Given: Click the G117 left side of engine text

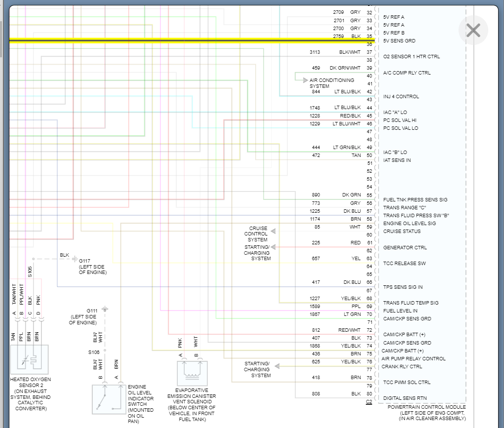Looking at the screenshot, I should click(93, 267).
